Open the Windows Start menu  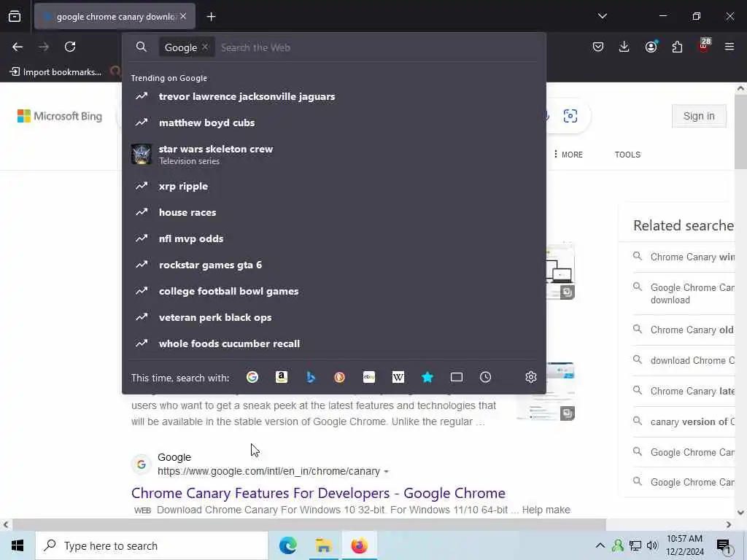pyautogui.click(x=18, y=545)
